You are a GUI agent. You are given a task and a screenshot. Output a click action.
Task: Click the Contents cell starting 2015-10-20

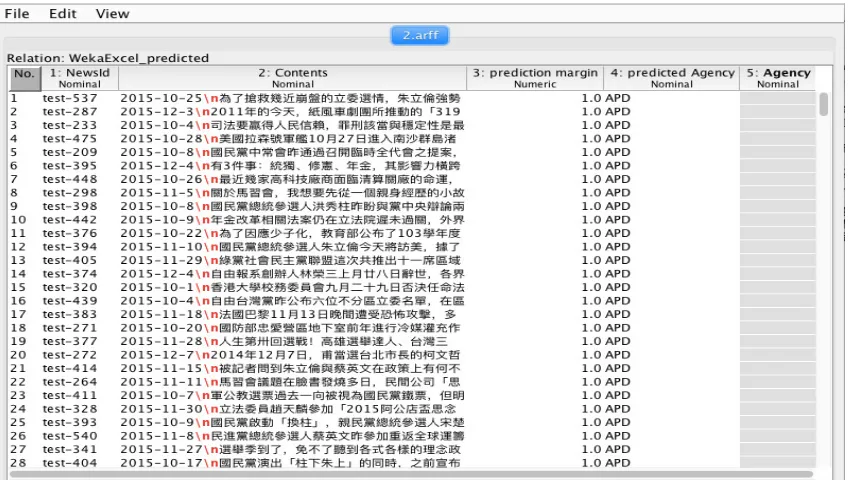point(293,328)
